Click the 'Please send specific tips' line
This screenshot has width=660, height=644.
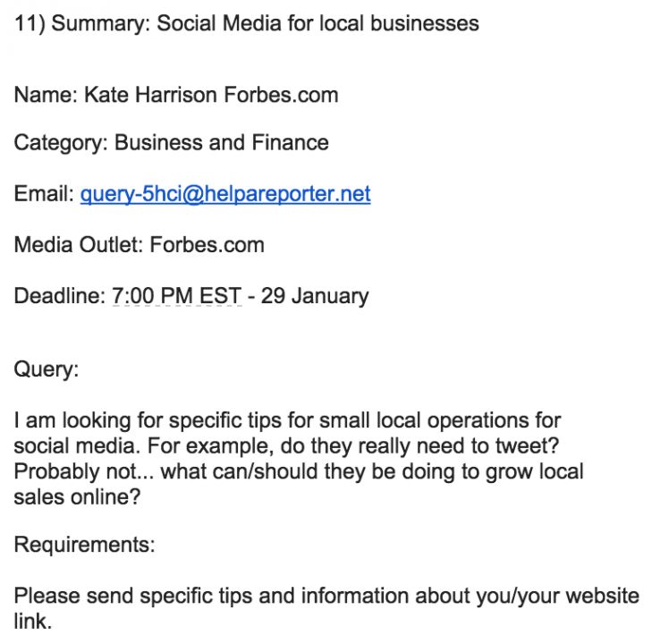(326, 597)
